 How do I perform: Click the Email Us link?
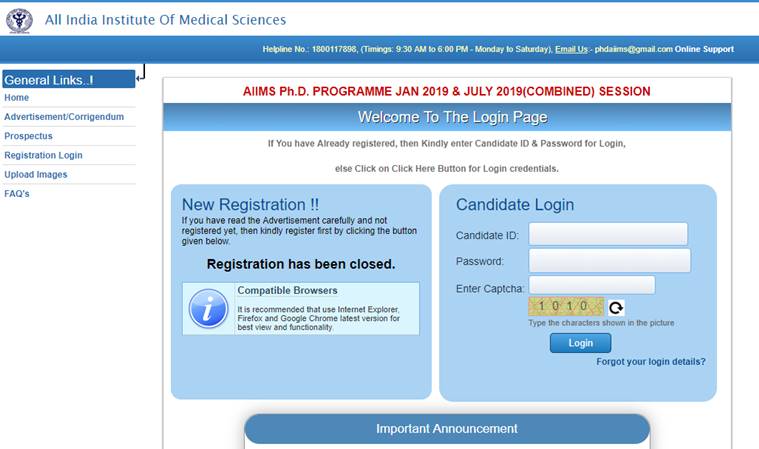coord(571,49)
